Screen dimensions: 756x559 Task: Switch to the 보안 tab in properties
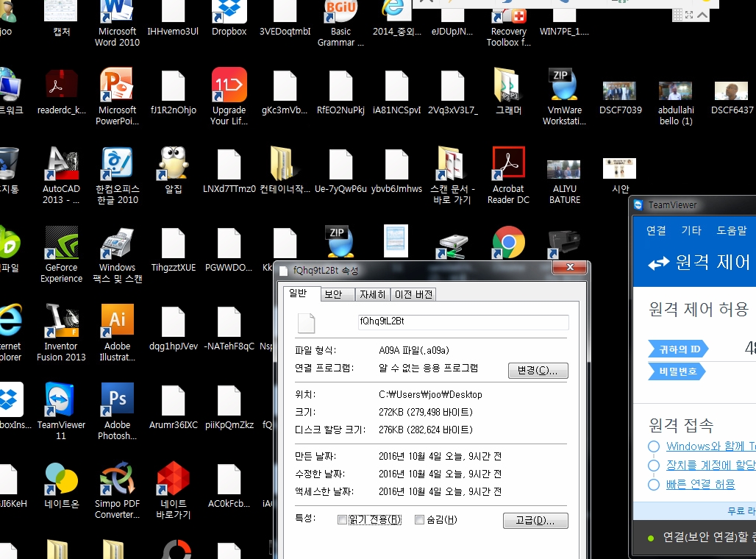click(338, 294)
